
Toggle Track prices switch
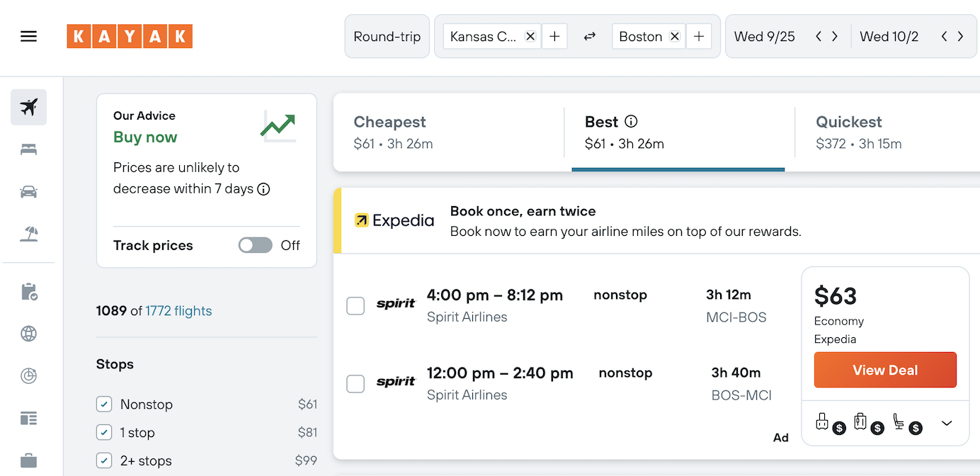pos(256,245)
